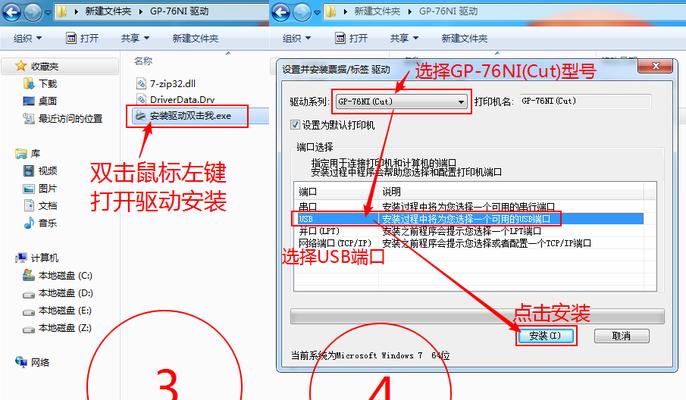Open 本地磁盘 (E:) drive
Image resolution: width=686 pixels, height=400 pixels.
click(57, 311)
